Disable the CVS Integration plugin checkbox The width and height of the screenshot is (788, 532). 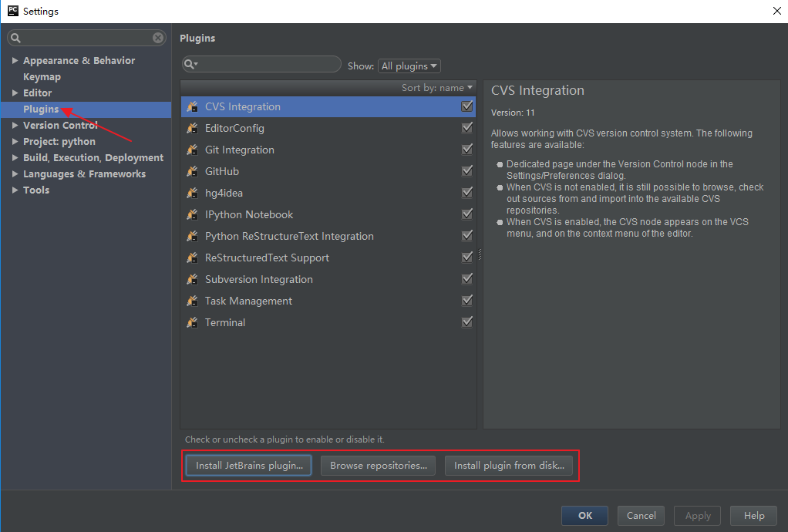467,106
